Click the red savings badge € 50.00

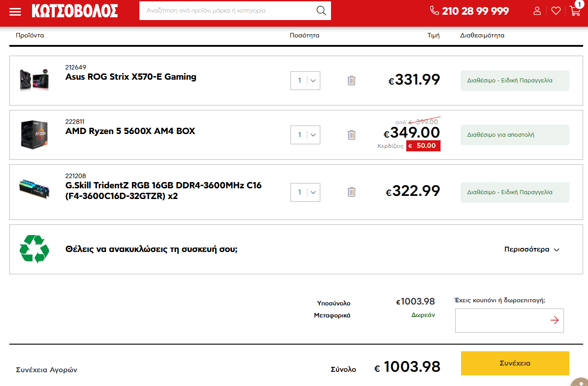tap(423, 146)
